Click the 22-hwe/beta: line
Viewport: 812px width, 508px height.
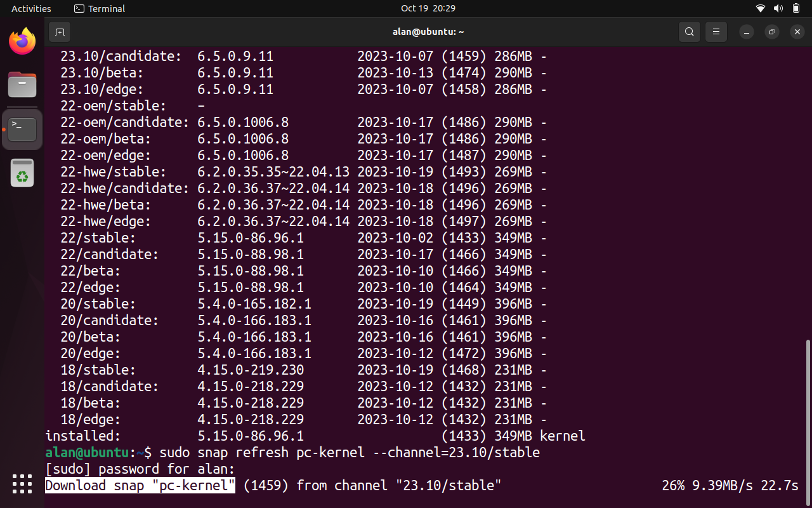click(x=303, y=205)
